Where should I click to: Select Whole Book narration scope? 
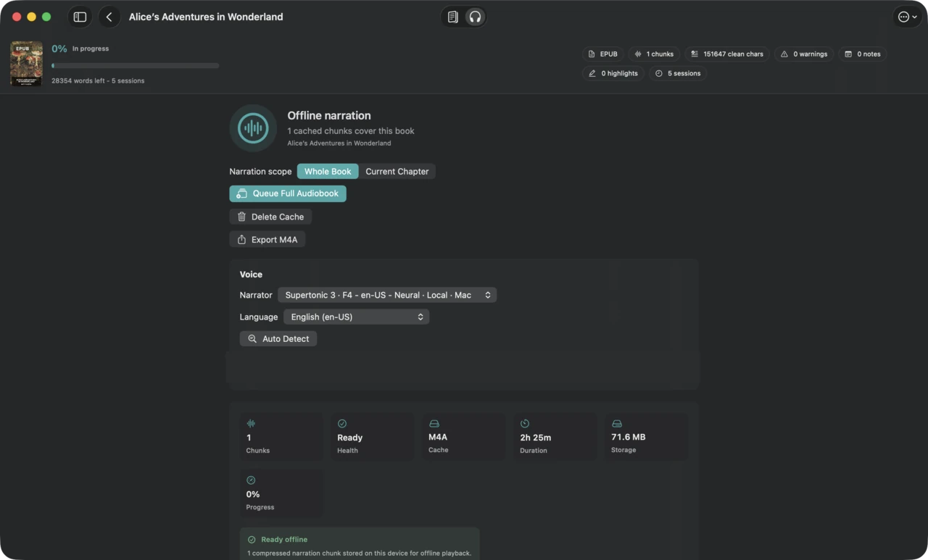328,172
